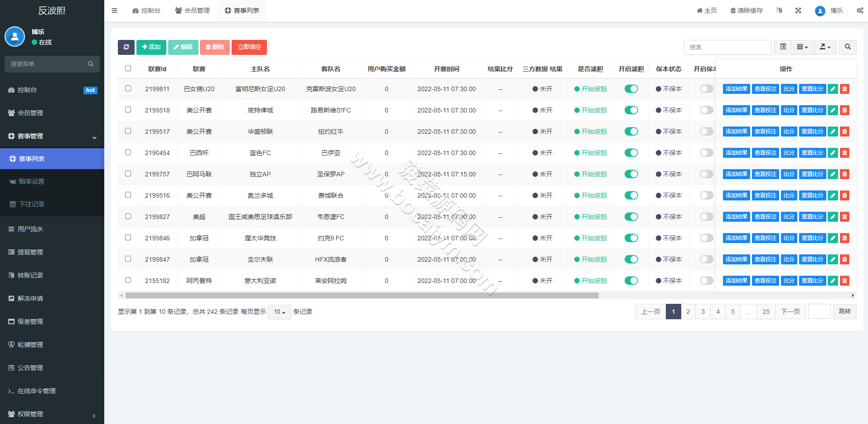The width and height of the screenshot is (868, 424).
Task: Click the red delete trash for row 2199847
Action: pyautogui.click(x=844, y=259)
